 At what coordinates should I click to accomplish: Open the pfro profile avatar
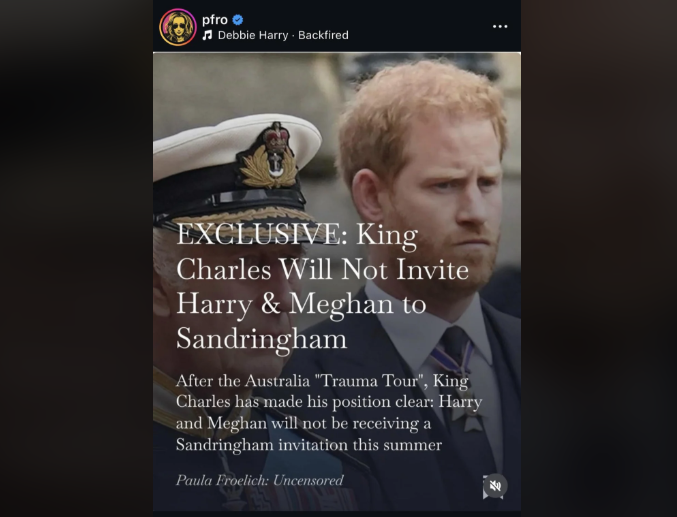click(178, 27)
